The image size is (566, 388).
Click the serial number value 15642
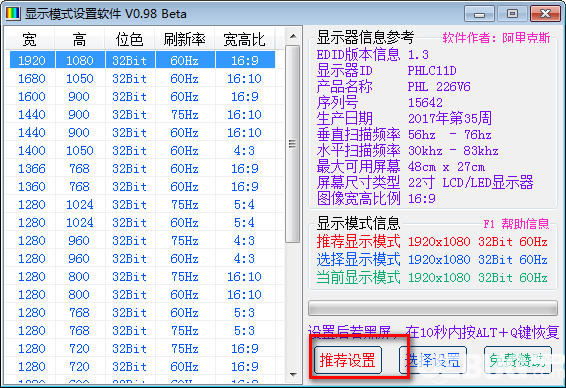(x=425, y=103)
